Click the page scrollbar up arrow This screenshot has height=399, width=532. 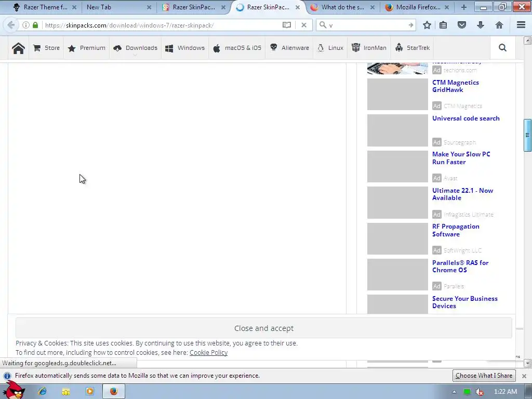coord(528,41)
